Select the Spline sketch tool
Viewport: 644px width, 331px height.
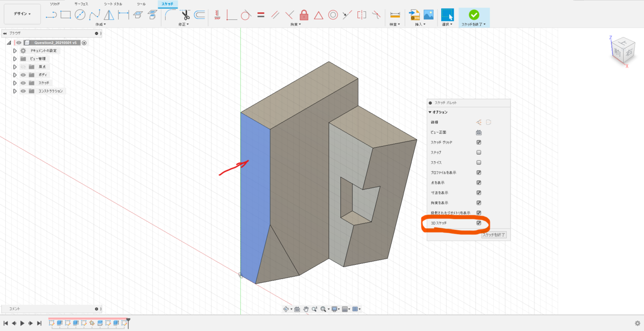(x=94, y=15)
